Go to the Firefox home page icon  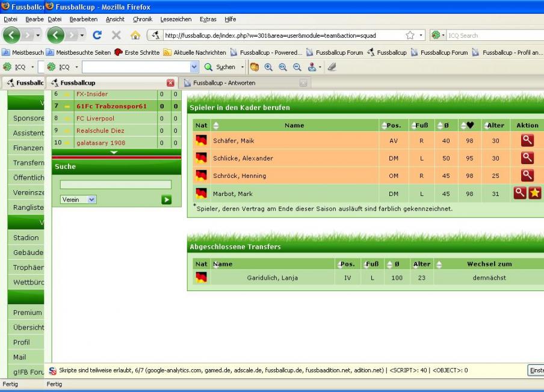tap(136, 35)
